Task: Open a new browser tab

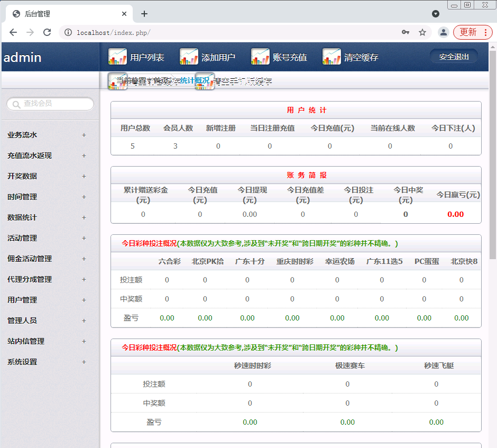Action: click(144, 14)
